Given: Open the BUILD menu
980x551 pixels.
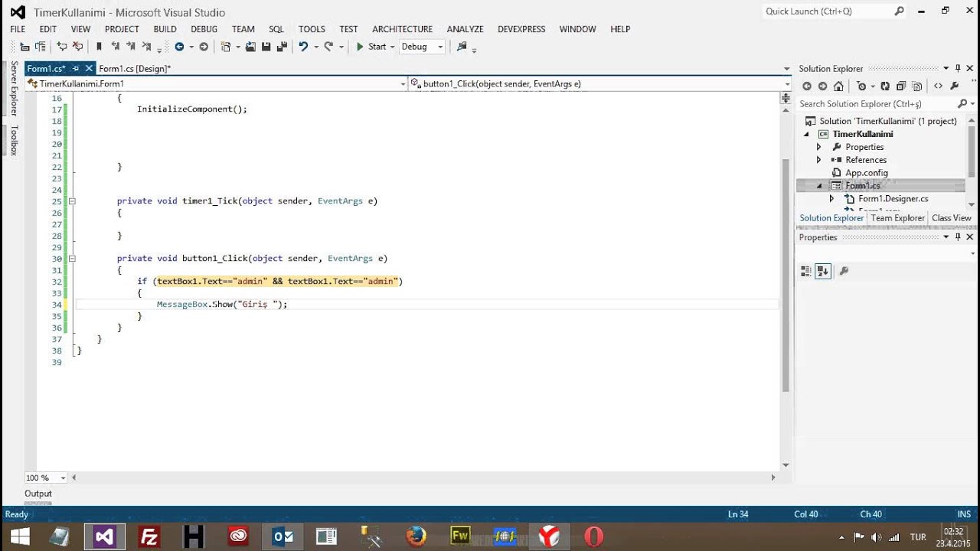Looking at the screenshot, I should 165,29.
